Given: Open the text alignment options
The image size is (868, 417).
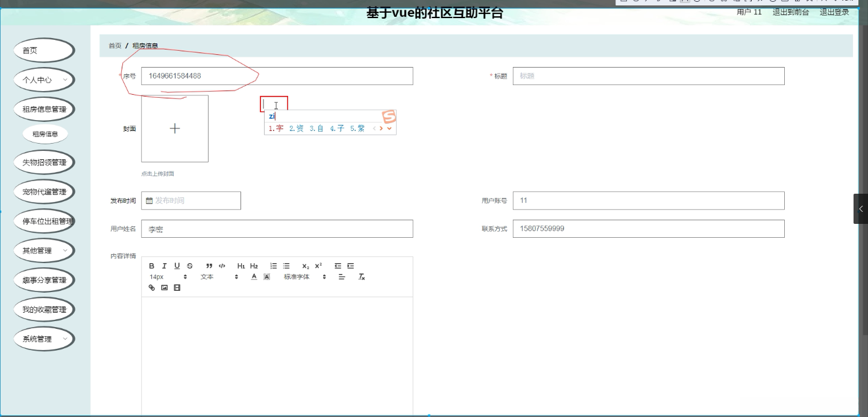Looking at the screenshot, I should click(342, 277).
